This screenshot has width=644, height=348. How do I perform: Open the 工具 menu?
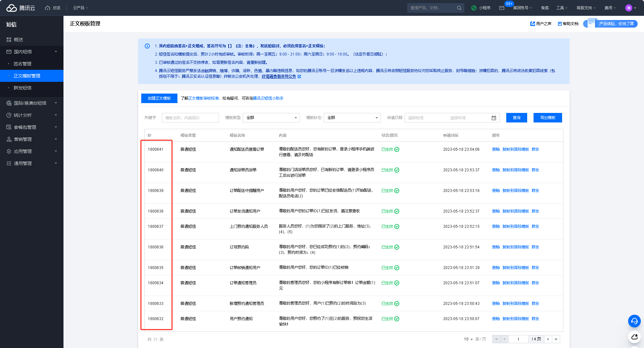[562, 8]
